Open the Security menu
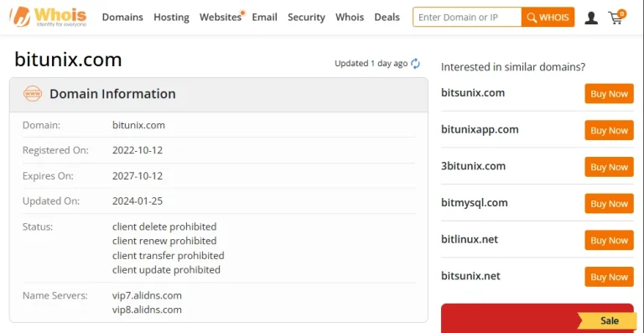 click(x=306, y=18)
